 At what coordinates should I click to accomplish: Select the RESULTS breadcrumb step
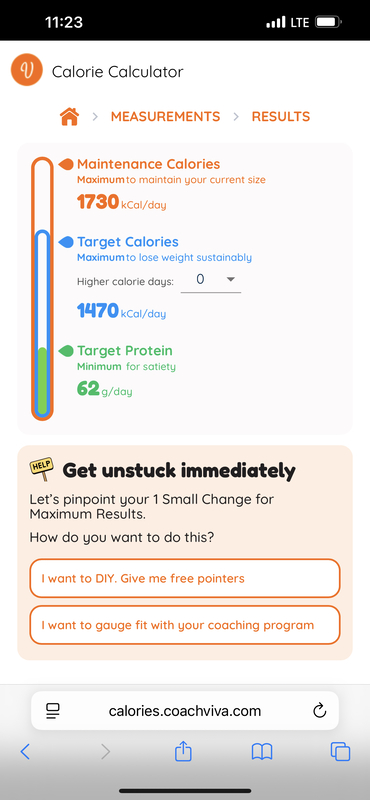click(281, 117)
